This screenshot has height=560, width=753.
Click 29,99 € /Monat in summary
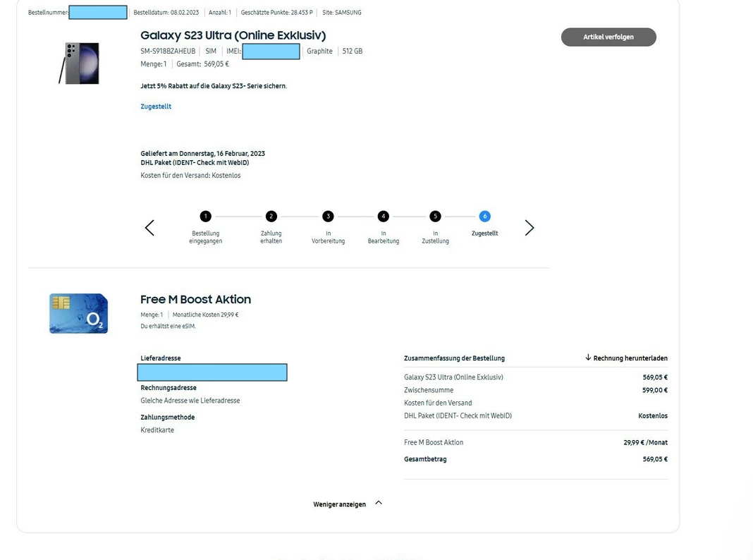pyautogui.click(x=645, y=442)
